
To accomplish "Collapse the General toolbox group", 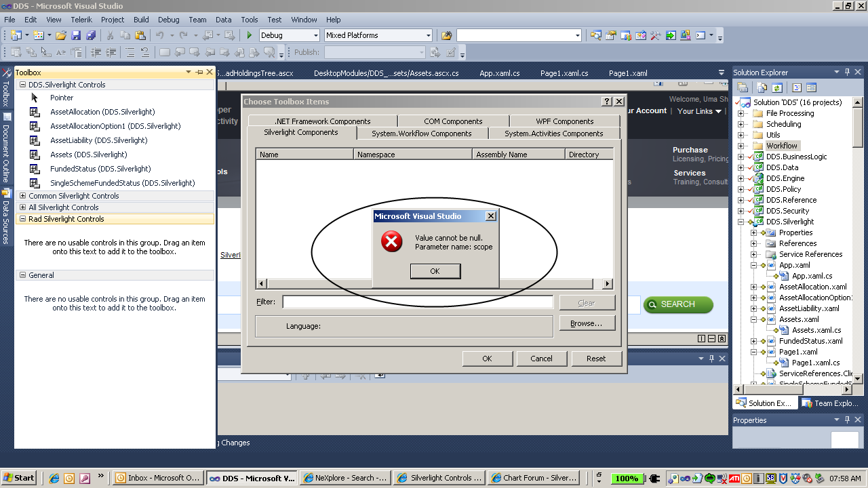I will point(22,275).
